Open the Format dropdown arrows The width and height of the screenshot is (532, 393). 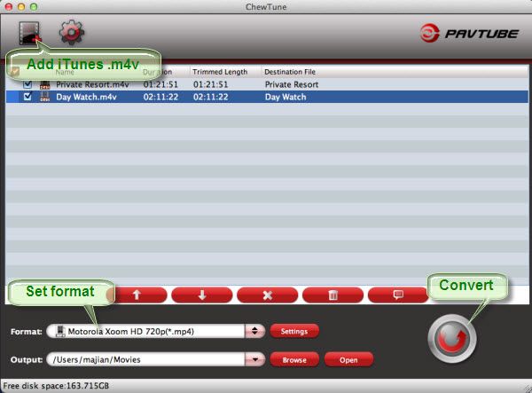click(x=254, y=331)
